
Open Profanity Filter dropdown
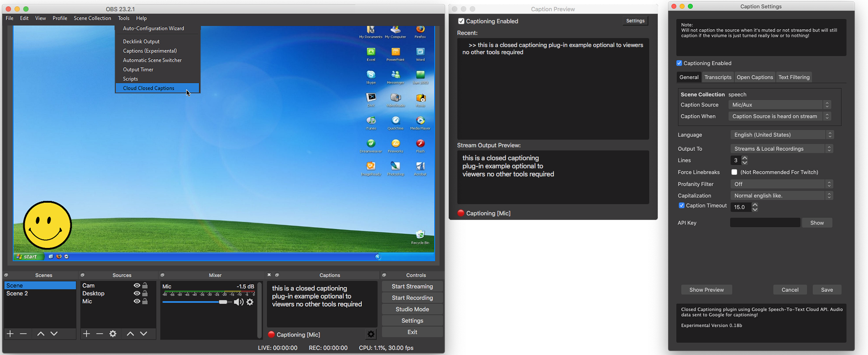(x=782, y=184)
